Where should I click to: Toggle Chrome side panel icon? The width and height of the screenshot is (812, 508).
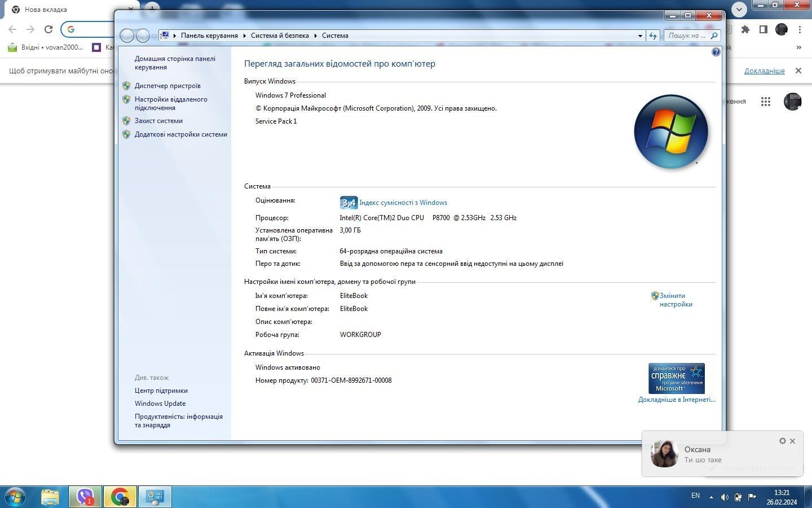pyautogui.click(x=764, y=29)
